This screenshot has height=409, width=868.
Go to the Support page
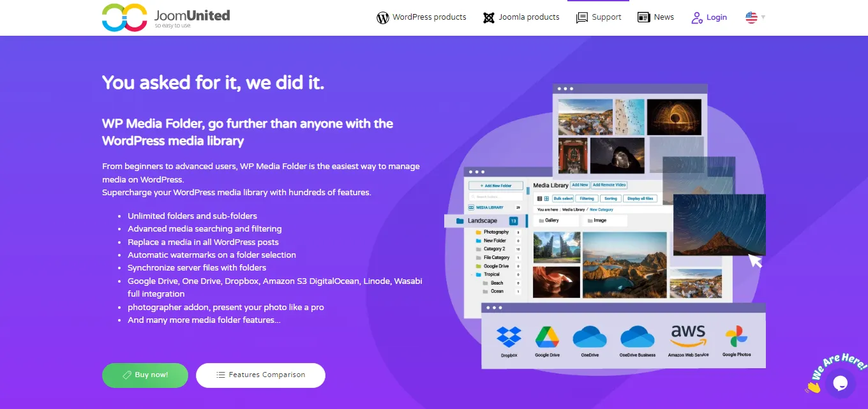click(599, 17)
